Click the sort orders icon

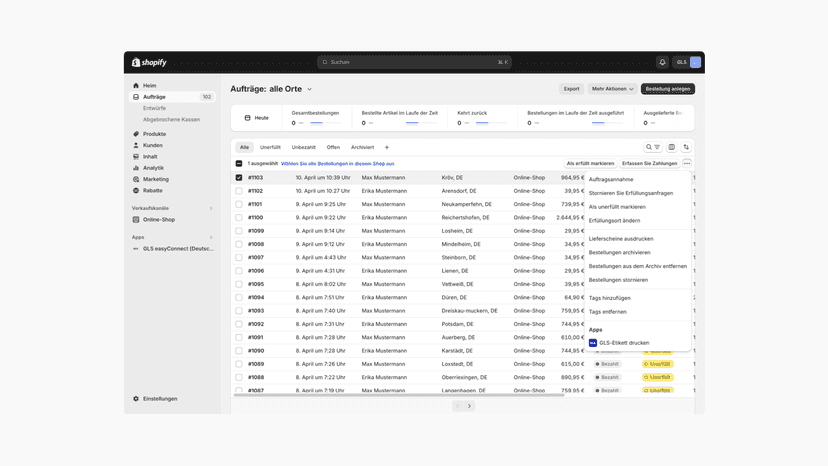(686, 147)
